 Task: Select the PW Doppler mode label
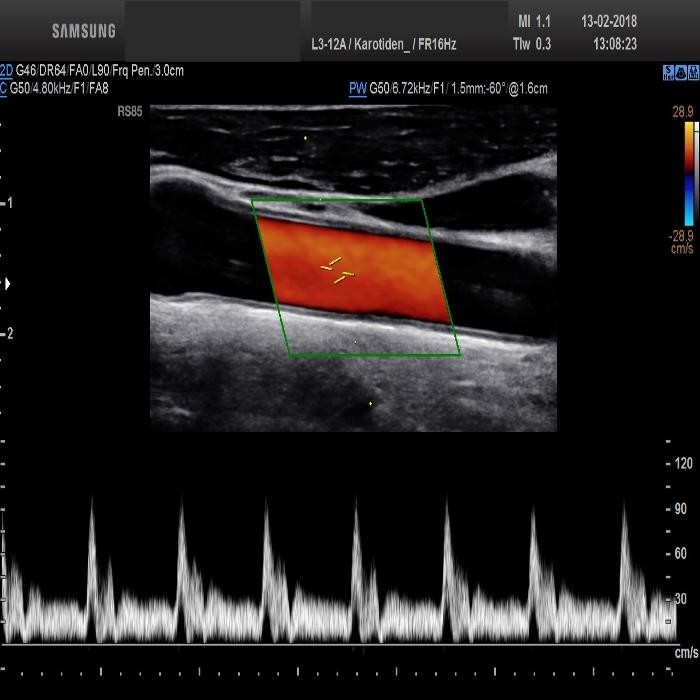pos(357,89)
